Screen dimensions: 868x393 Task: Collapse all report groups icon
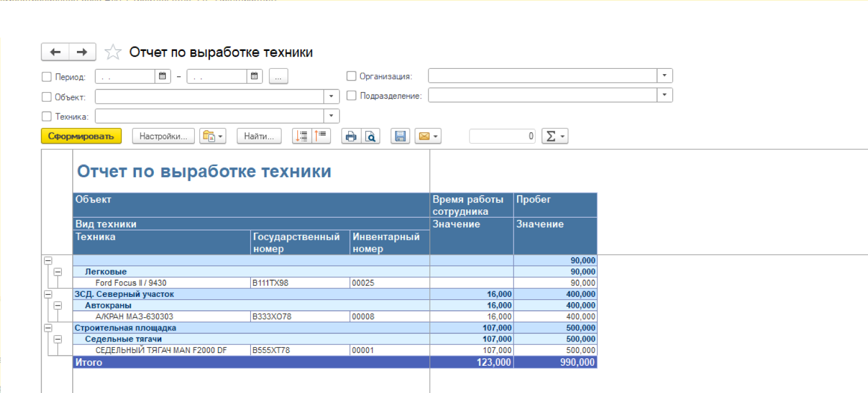pos(321,136)
